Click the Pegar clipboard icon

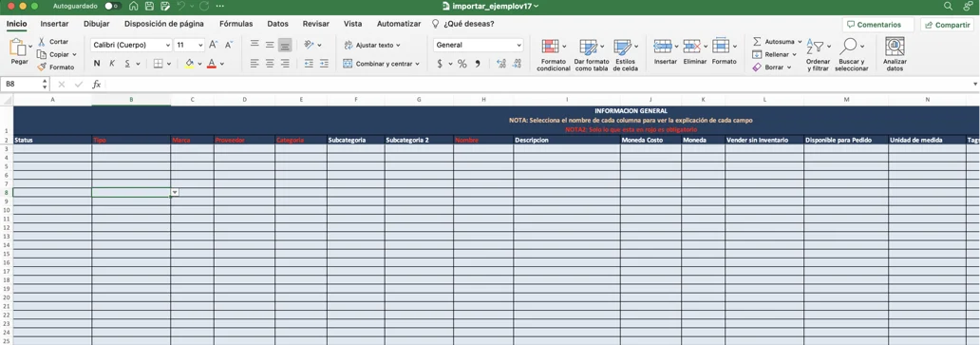coord(17,47)
